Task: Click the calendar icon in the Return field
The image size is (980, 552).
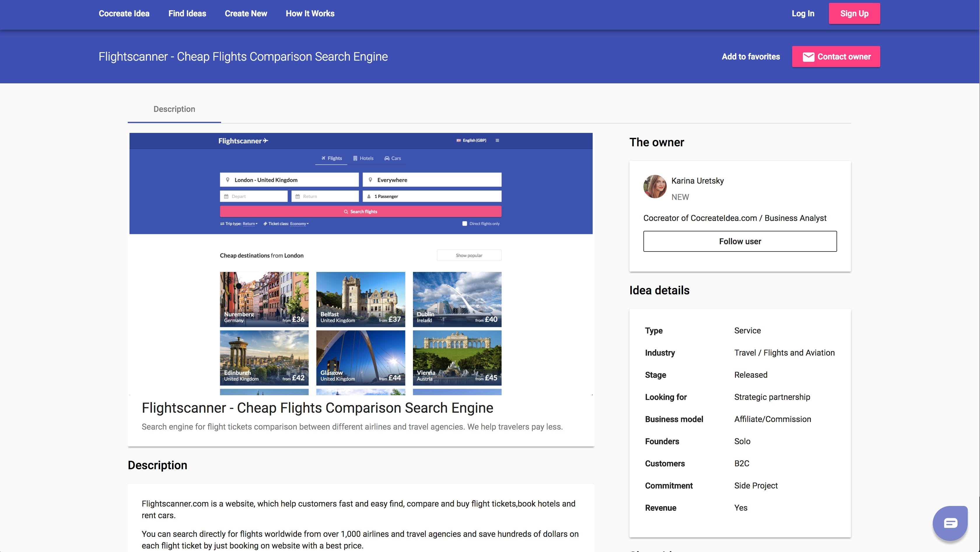Action: click(297, 196)
